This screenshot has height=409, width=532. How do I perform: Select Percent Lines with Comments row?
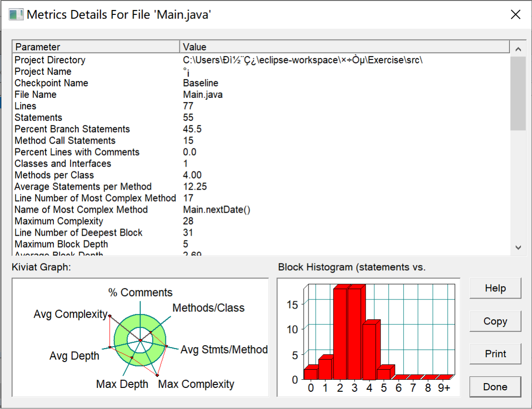261,152
